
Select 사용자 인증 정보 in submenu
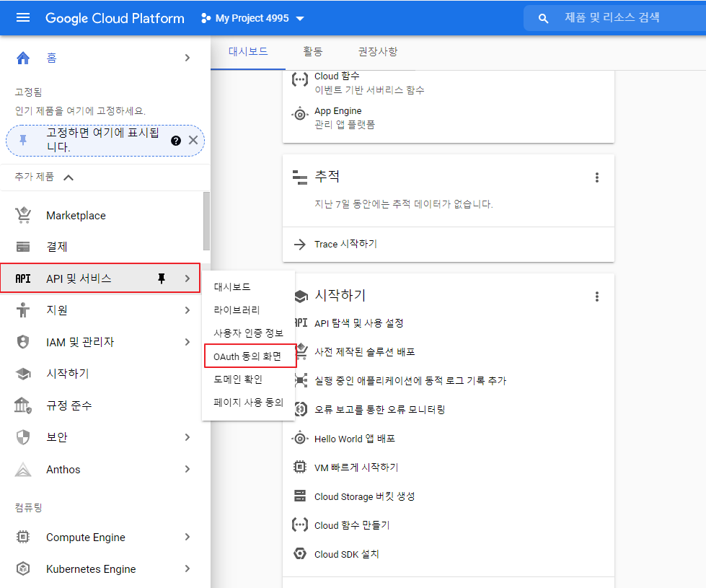(248, 333)
